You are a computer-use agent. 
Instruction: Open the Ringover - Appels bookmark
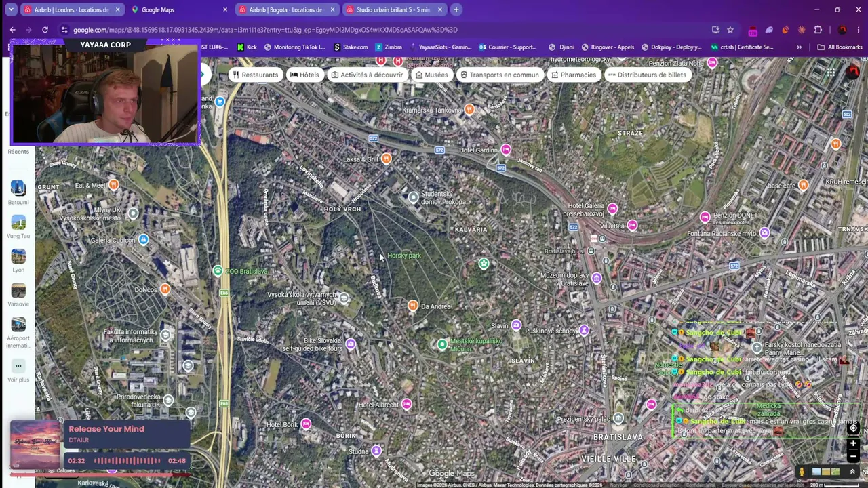pos(607,47)
